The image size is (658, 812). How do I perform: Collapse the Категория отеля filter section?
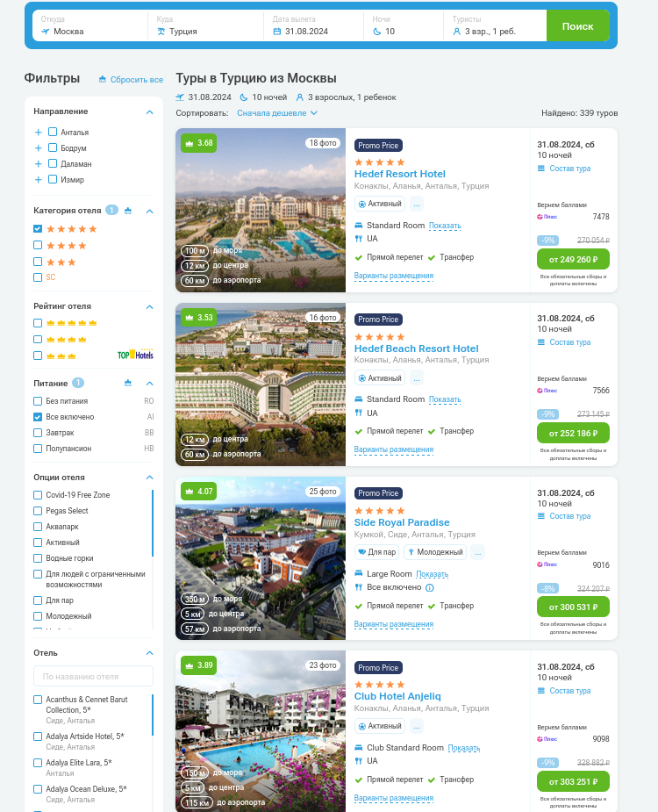tap(150, 212)
